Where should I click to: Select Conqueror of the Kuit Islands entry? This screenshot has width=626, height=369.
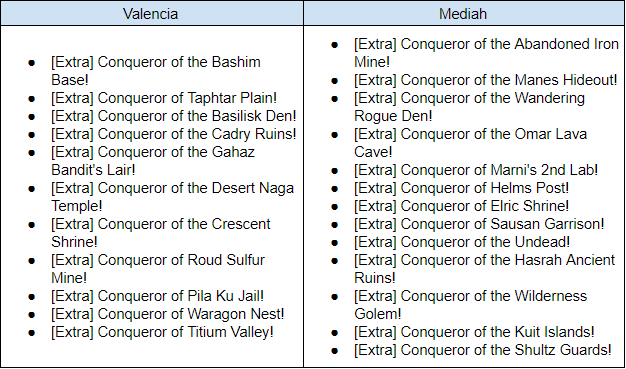(474, 332)
